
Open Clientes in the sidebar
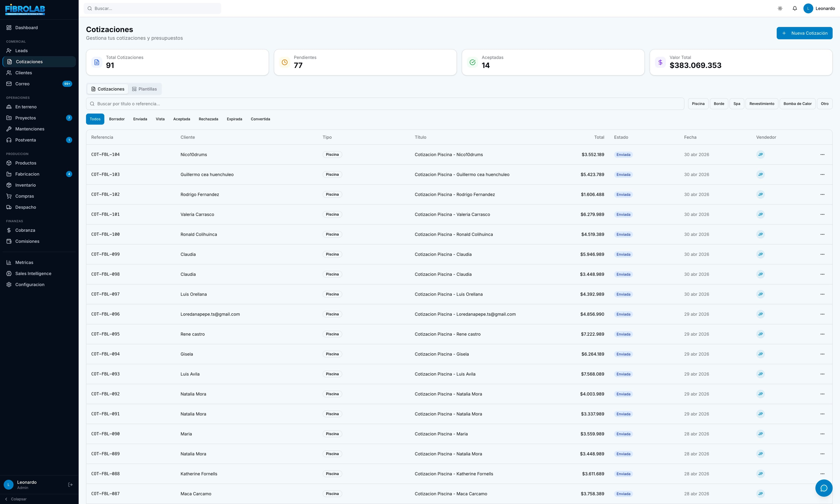click(x=39, y=73)
